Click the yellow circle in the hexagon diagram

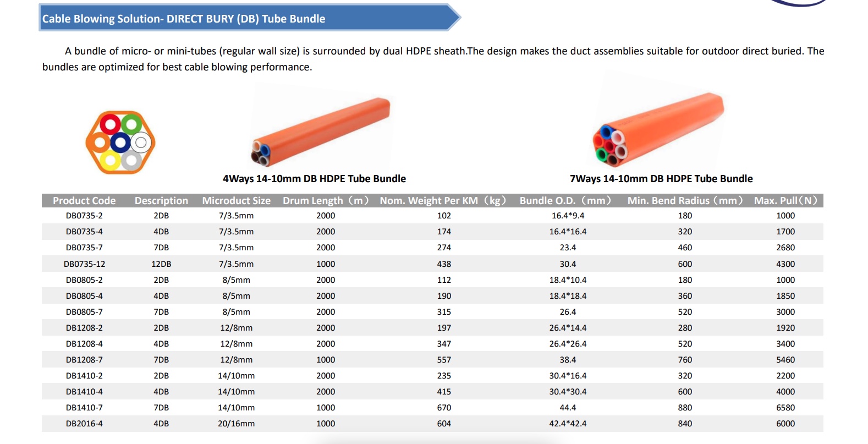tap(110, 161)
